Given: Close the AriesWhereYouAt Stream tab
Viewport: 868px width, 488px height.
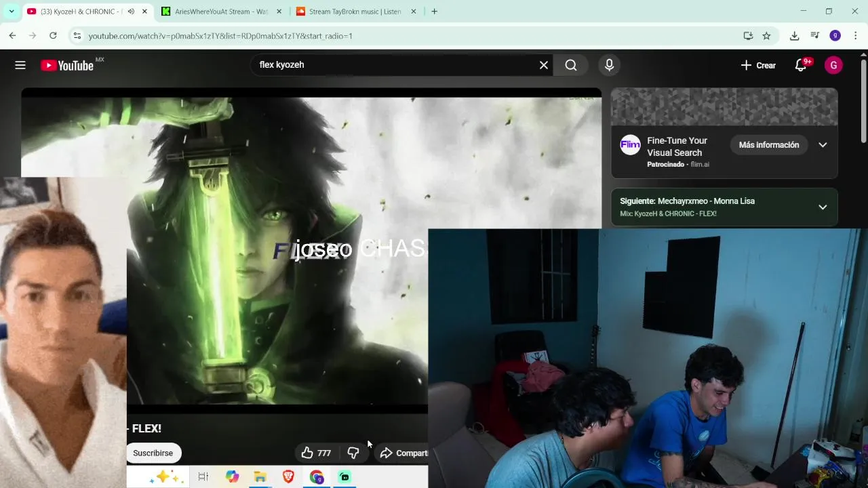Looking at the screenshot, I should [x=279, y=12].
